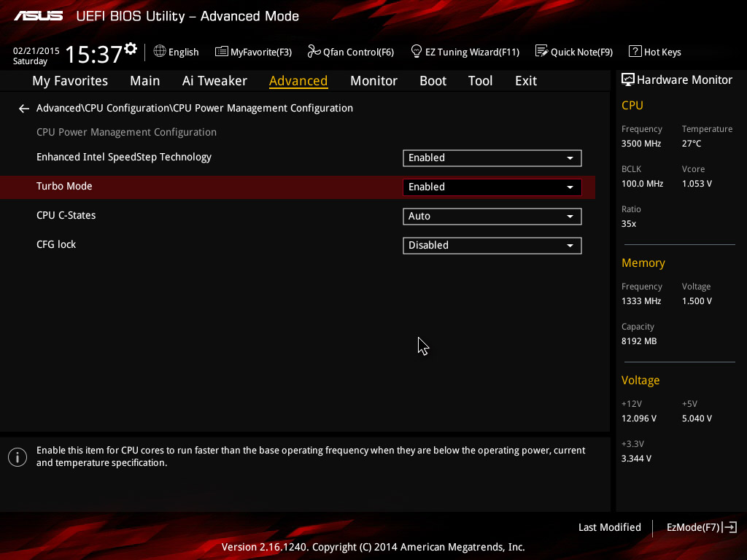The height and width of the screenshot is (560, 747).
Task: Click the info icon beside help text
Action: [18, 457]
